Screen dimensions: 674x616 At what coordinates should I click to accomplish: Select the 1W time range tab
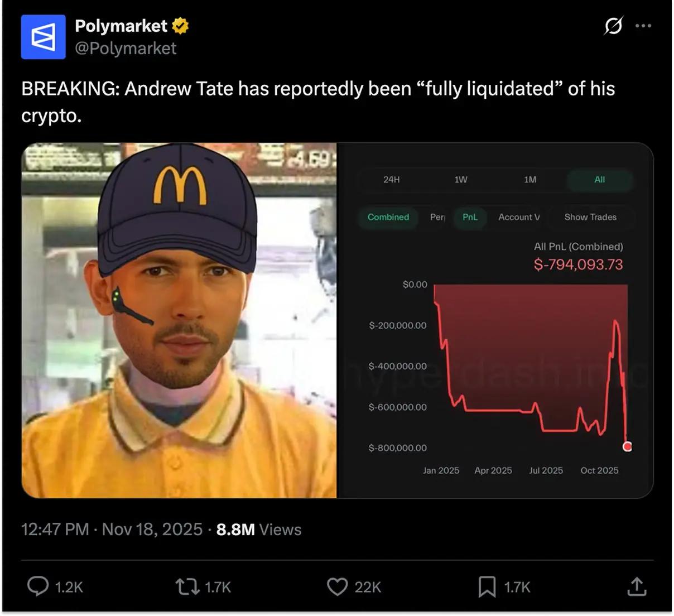click(460, 180)
